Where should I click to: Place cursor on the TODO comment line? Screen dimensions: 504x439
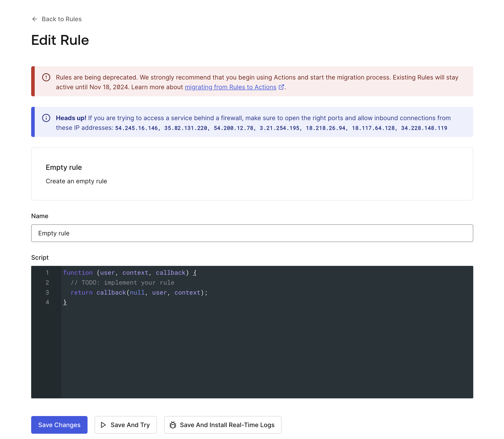click(x=122, y=282)
